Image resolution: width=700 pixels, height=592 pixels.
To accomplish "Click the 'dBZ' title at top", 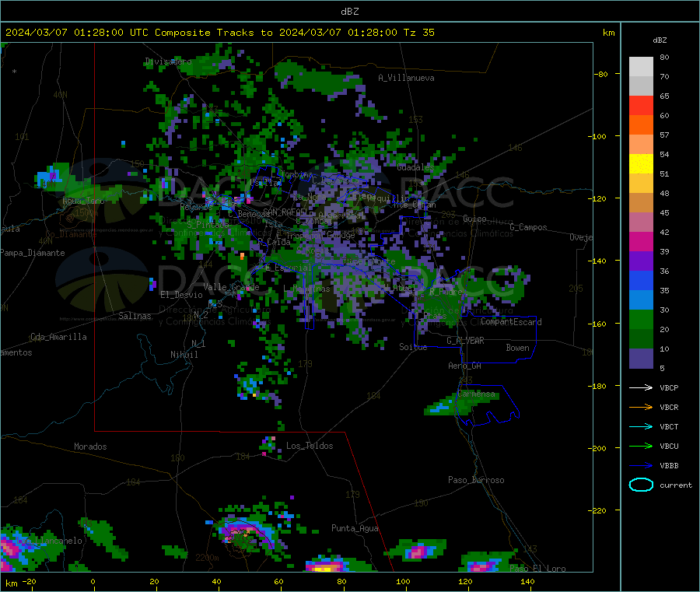I will pyautogui.click(x=349, y=12).
